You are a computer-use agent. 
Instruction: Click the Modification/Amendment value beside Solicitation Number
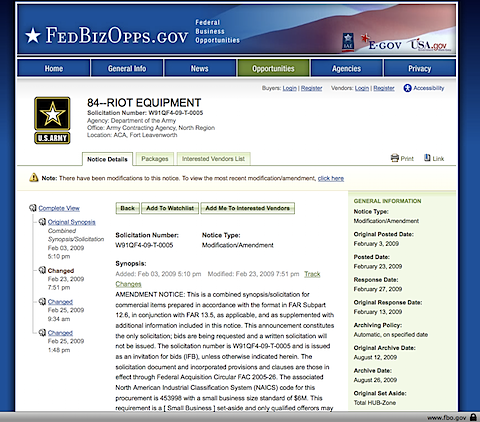click(x=238, y=245)
